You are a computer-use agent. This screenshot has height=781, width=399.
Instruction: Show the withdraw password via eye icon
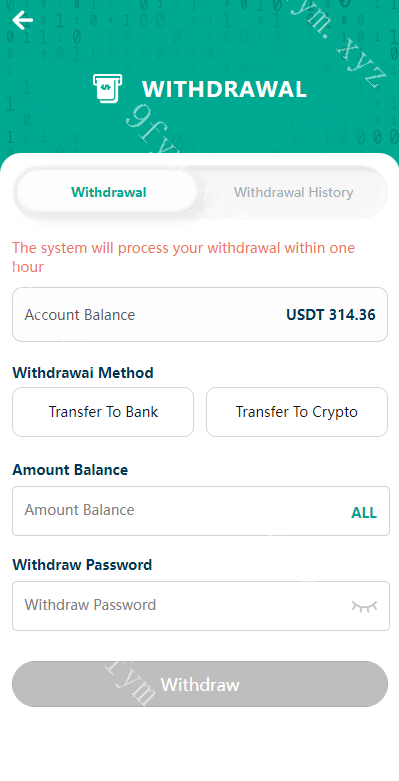(x=364, y=606)
